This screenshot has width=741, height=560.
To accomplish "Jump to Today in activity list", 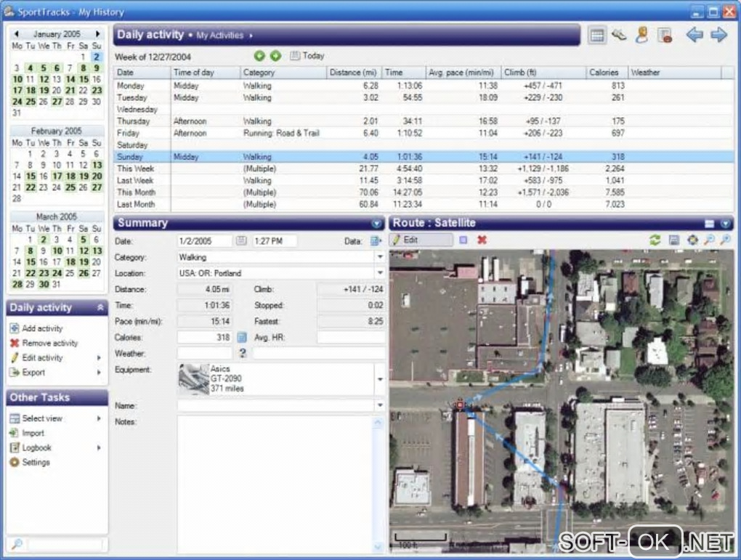I will (307, 56).
